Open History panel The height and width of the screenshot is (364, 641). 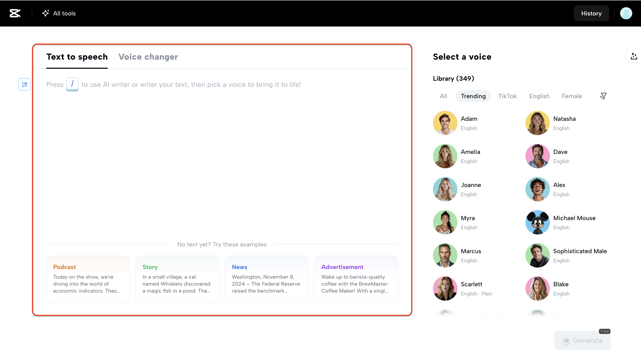[591, 13]
